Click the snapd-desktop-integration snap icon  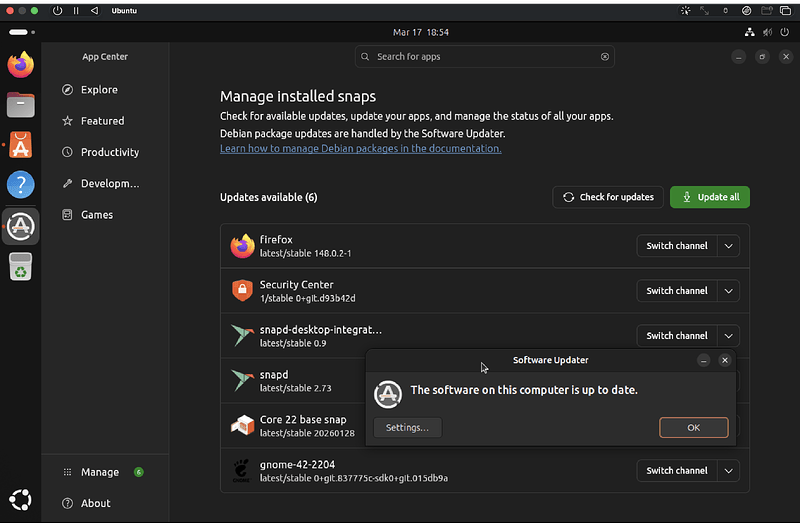(242, 336)
